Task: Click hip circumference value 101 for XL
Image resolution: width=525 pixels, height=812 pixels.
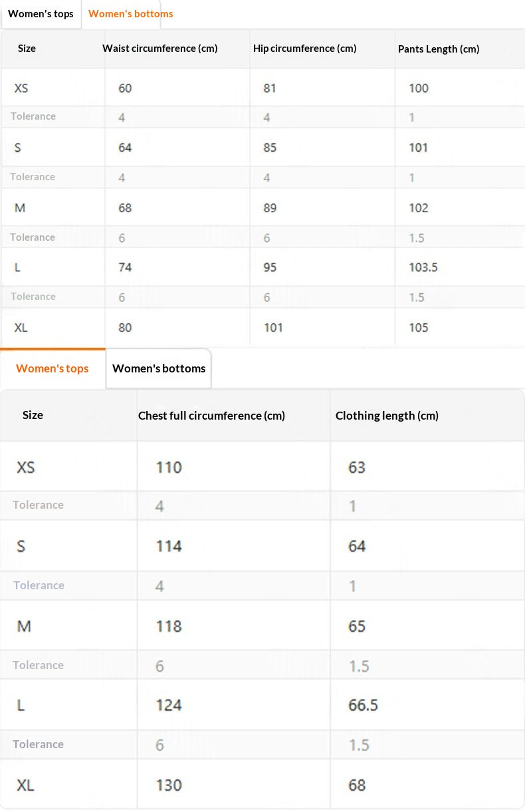Action: [273, 327]
